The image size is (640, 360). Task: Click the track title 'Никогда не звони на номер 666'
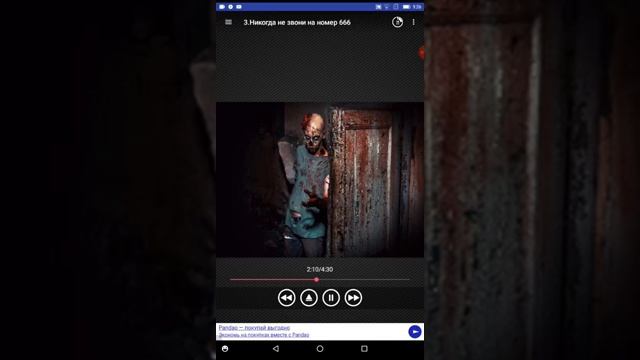(297, 22)
